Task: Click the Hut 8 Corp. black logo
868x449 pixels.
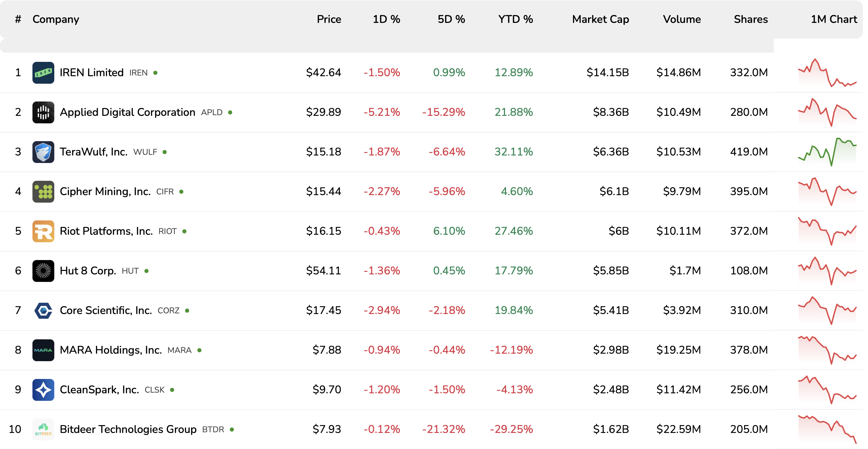Action: pyautogui.click(x=43, y=271)
